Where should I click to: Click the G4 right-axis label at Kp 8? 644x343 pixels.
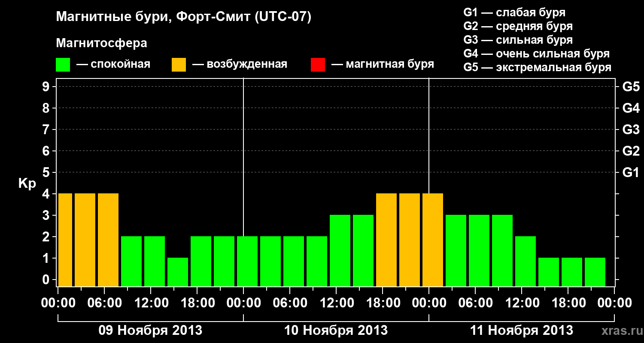tap(631, 108)
